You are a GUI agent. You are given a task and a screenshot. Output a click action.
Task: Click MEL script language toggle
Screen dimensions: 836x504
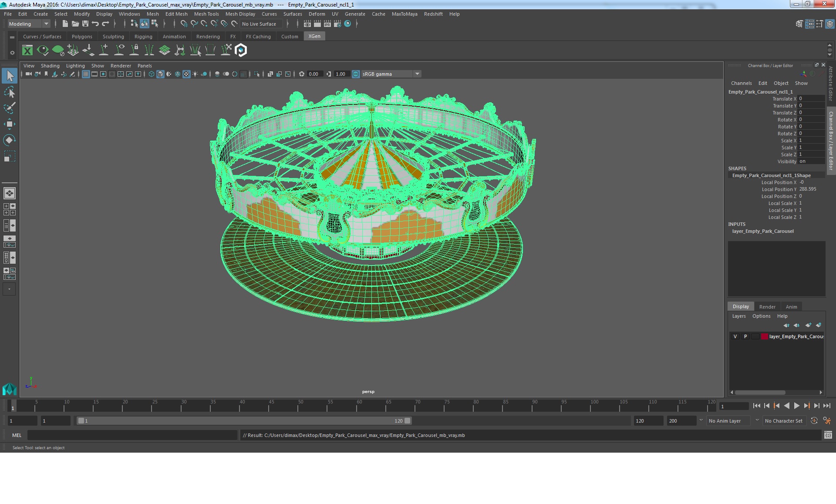pos(17,435)
